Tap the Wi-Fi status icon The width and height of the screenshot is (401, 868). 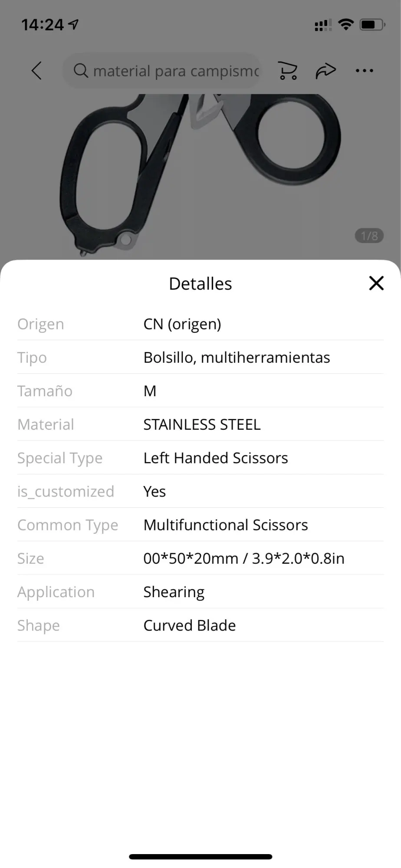[346, 24]
